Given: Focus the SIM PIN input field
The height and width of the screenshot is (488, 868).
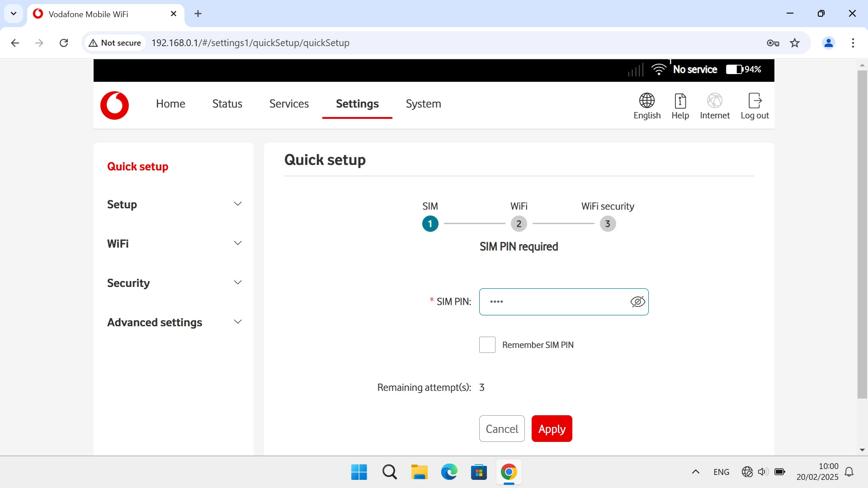Looking at the screenshot, I should 554,302.
